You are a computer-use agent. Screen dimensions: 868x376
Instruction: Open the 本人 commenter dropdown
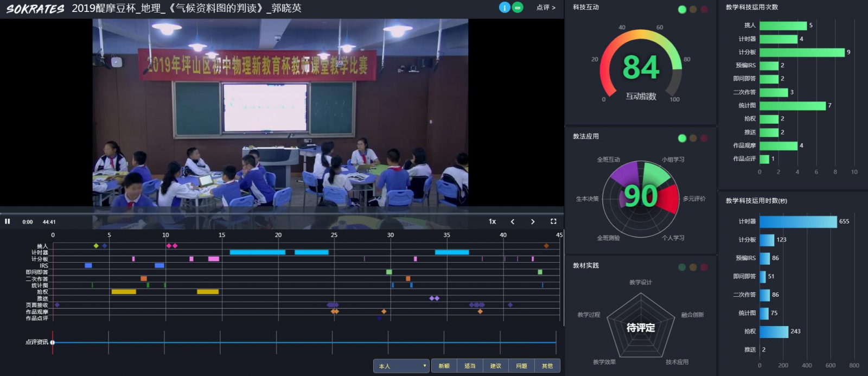pyautogui.click(x=401, y=366)
